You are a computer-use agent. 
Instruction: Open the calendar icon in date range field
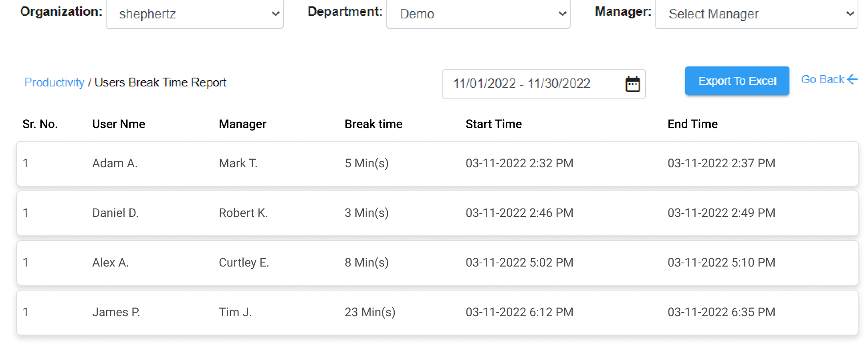[x=632, y=84]
